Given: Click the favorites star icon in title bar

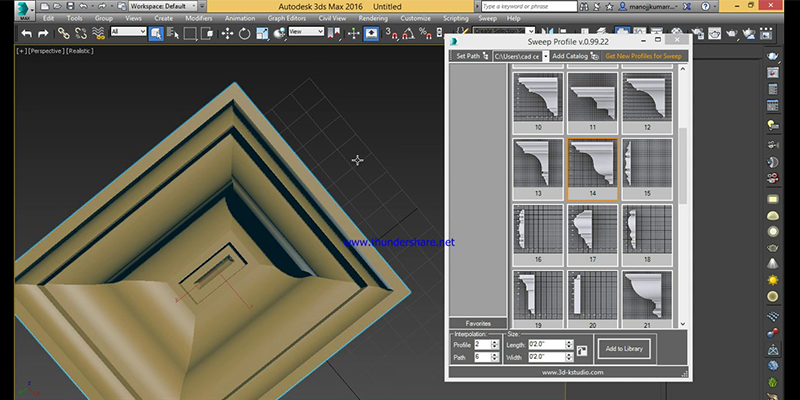Looking at the screenshot, I should coord(610,7).
